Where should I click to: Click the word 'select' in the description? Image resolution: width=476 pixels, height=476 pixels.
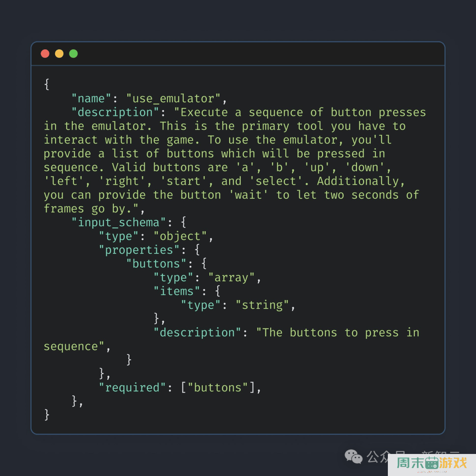pos(276,181)
